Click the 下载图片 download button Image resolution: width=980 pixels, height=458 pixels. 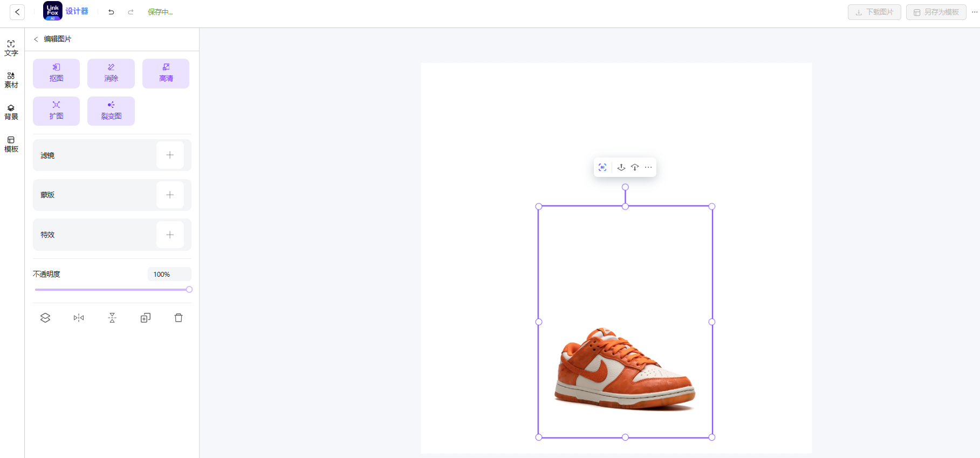[874, 12]
